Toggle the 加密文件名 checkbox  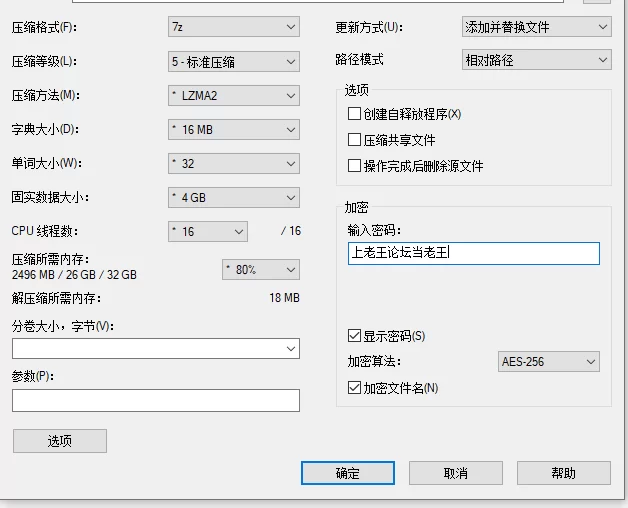(x=354, y=388)
